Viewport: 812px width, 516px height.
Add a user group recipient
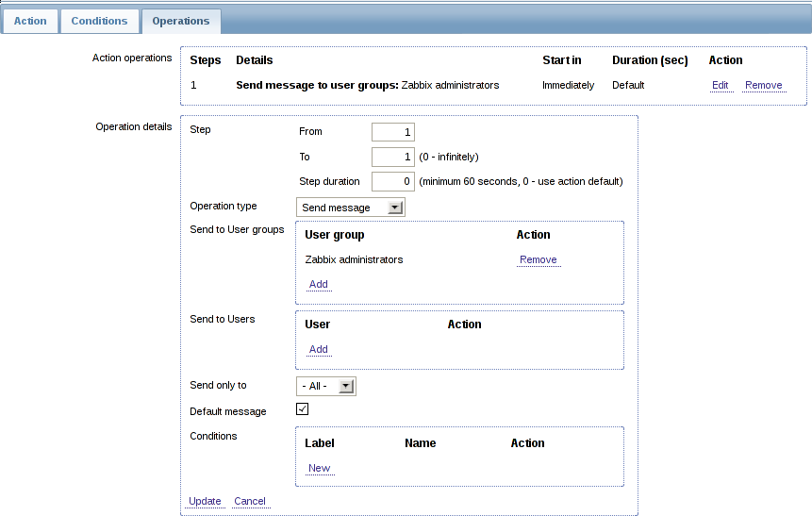coord(319,284)
